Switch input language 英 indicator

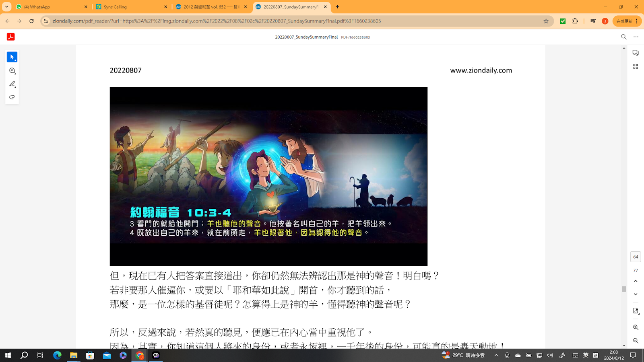click(x=586, y=355)
